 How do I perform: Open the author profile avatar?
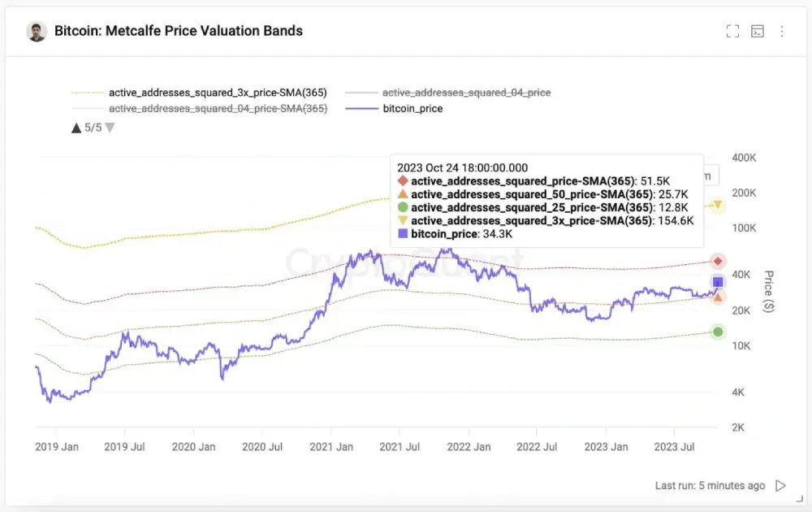(x=37, y=31)
